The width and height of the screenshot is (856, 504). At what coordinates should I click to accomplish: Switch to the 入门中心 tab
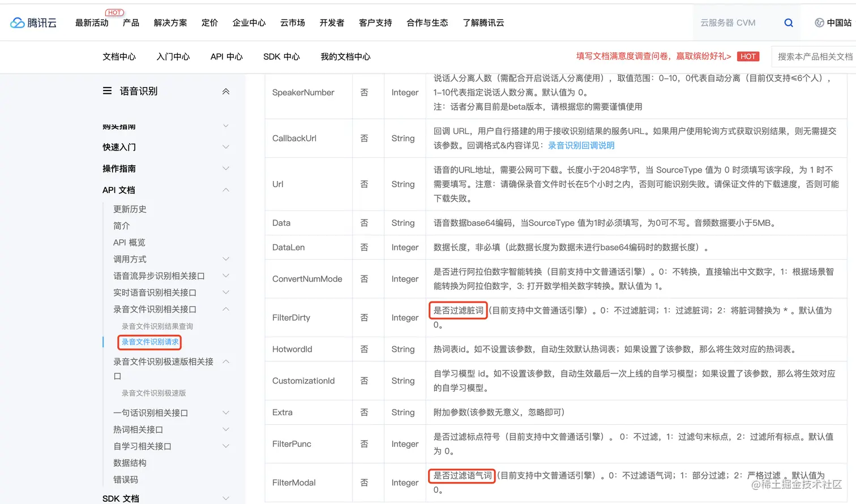pos(173,57)
